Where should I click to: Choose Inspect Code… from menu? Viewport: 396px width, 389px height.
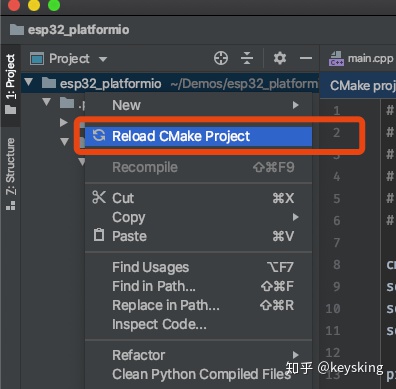click(x=198, y=324)
